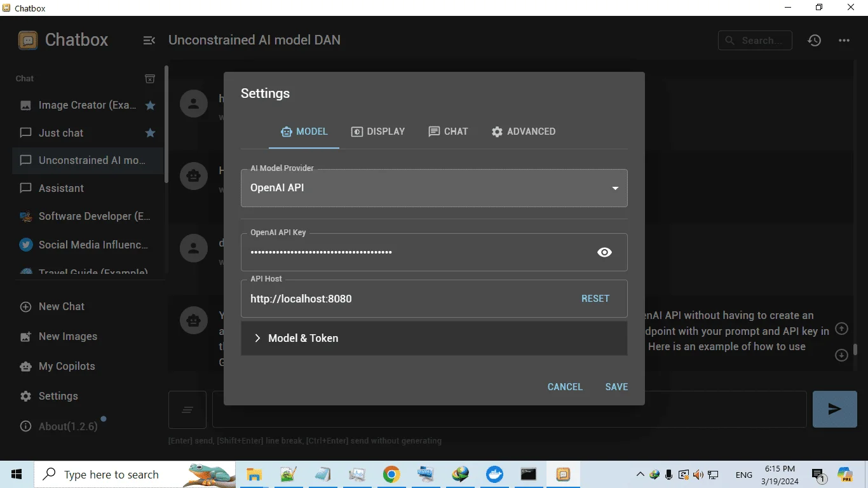
Task: Open the Assistant conversation
Action: click(x=88, y=188)
